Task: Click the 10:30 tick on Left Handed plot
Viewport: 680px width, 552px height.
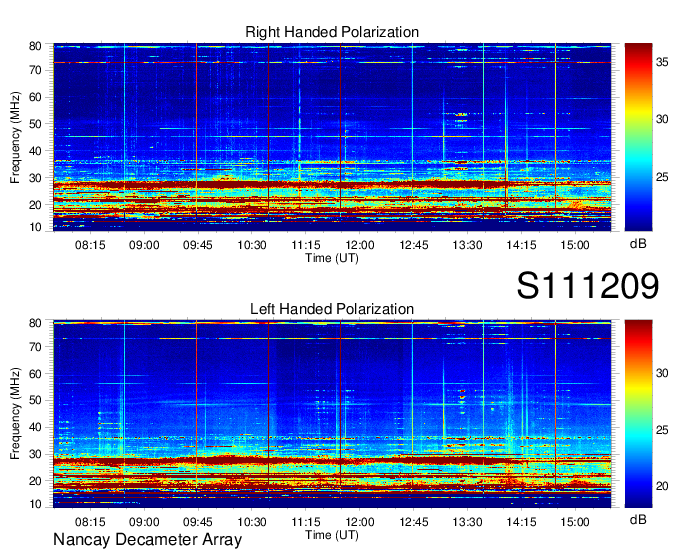Action: coord(252,522)
